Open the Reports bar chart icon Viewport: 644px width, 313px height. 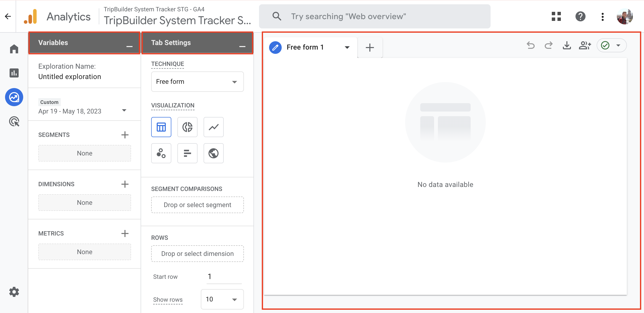(14, 73)
